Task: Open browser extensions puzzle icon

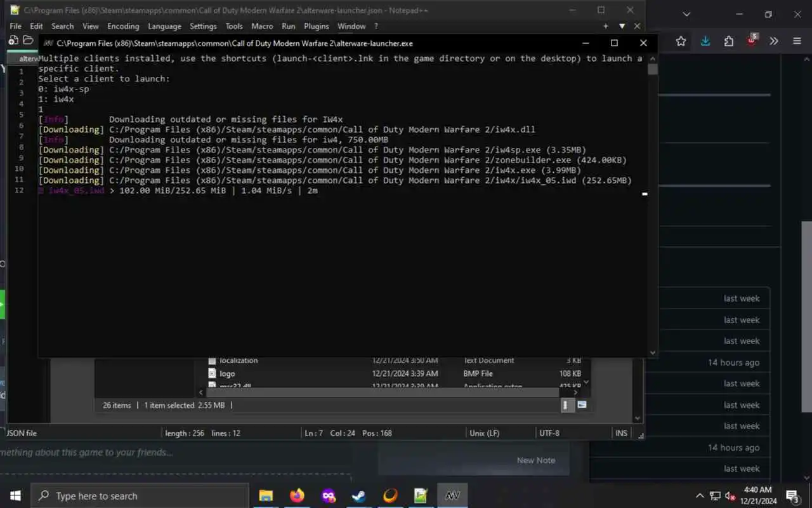Action: (x=729, y=41)
